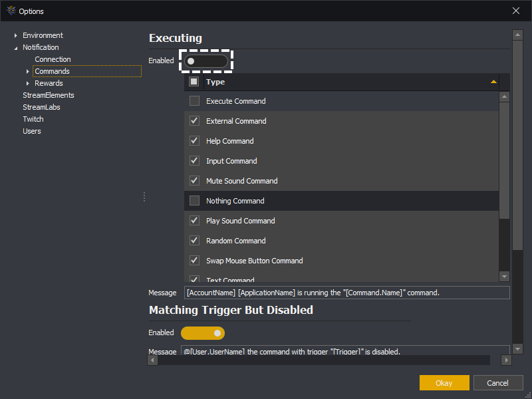Click outer panel scrollbar down arrow
Image resolution: width=532 pixels, height=399 pixels.
517,348
